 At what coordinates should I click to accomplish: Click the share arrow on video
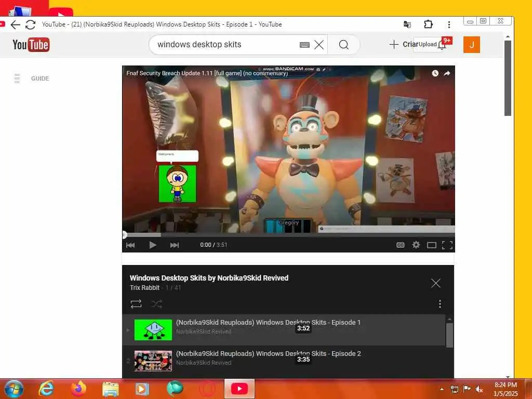coord(447,73)
